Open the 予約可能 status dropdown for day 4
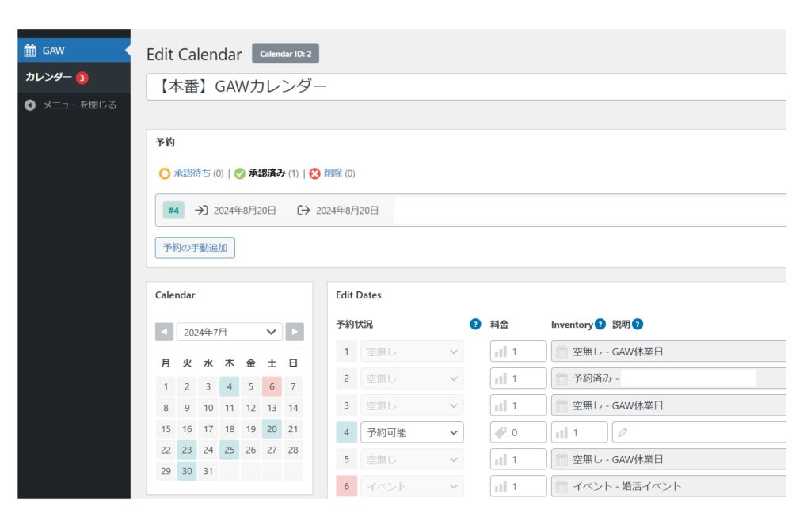 (411, 432)
